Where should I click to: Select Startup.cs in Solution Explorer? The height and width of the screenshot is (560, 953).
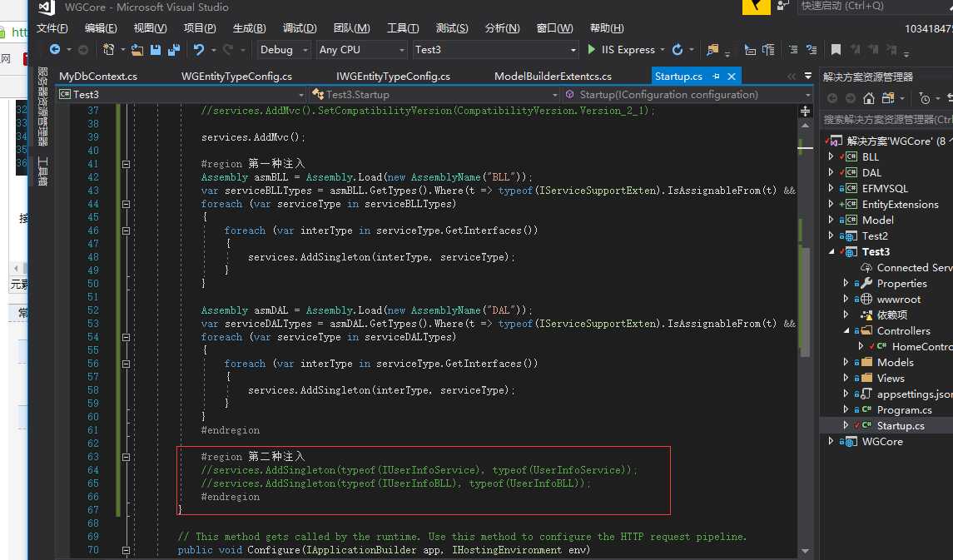click(x=901, y=426)
